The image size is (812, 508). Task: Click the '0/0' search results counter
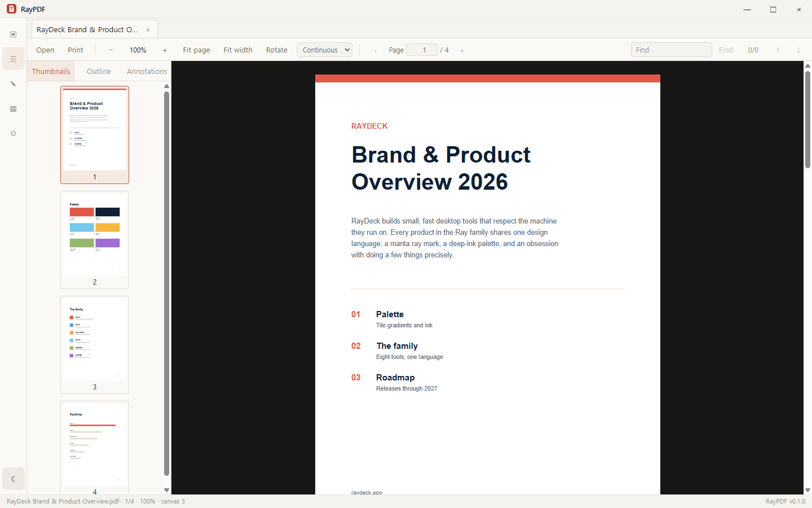point(753,50)
